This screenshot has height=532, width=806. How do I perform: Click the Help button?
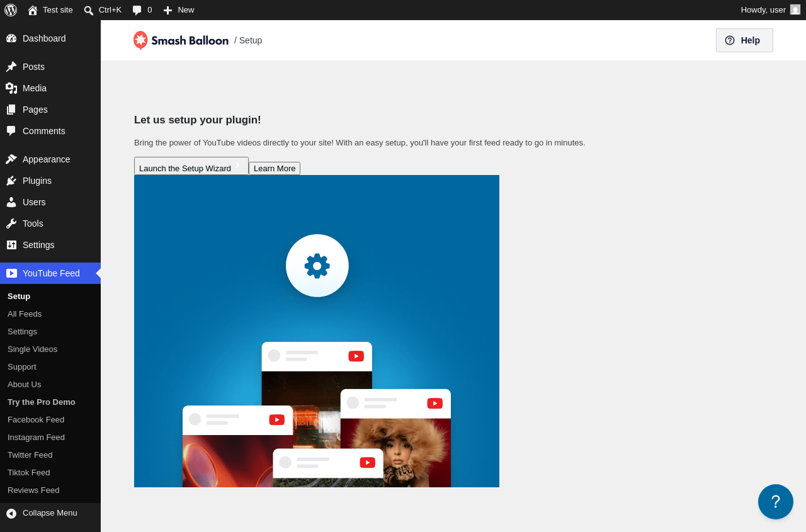pos(744,40)
